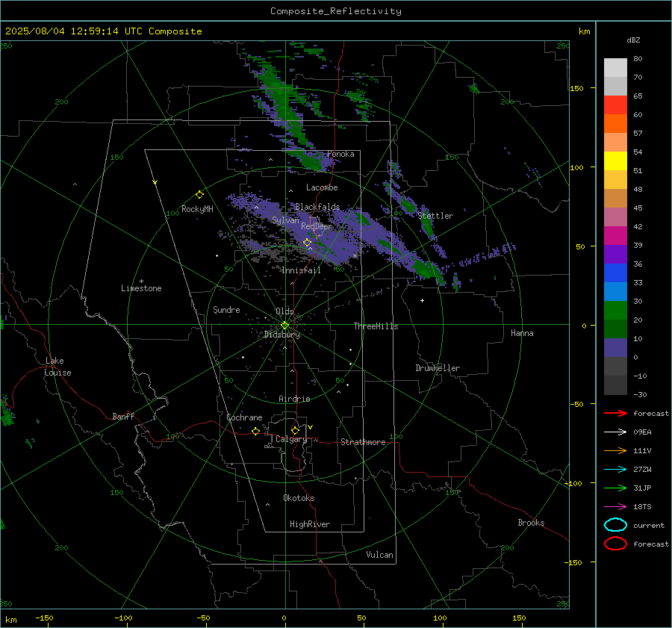Click the yellow diamond marker at Calgary
The width and height of the screenshot is (672, 628).
point(295,430)
